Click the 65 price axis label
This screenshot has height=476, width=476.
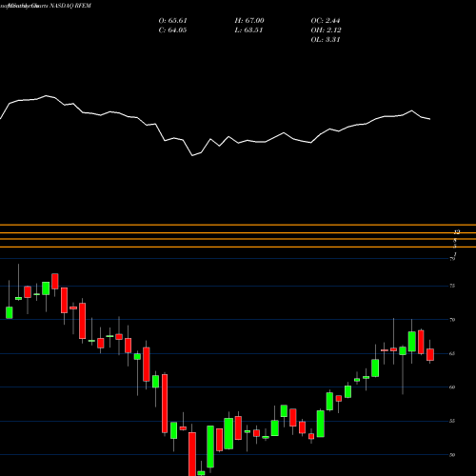tap(452, 353)
